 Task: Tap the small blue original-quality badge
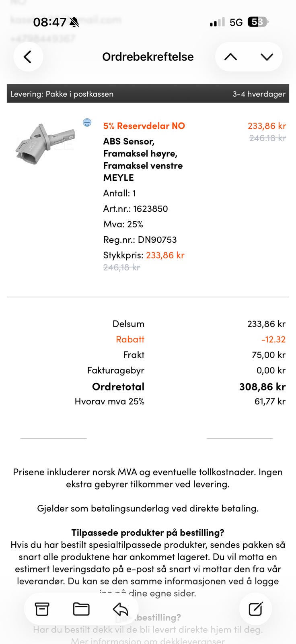click(87, 122)
